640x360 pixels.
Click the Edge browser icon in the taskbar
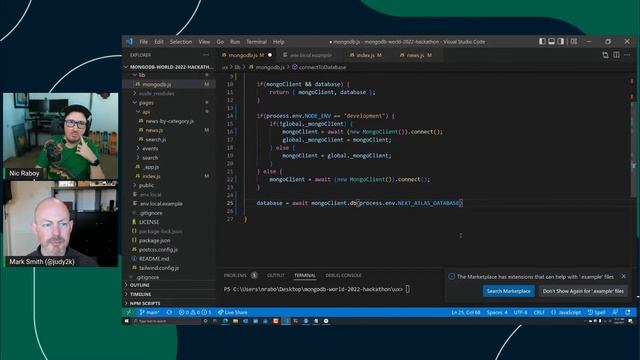click(225, 321)
